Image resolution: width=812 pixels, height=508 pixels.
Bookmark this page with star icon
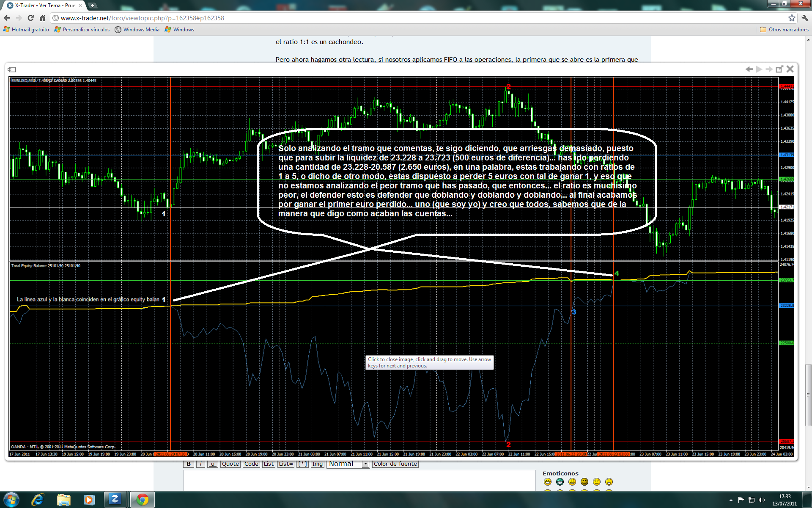tap(792, 18)
